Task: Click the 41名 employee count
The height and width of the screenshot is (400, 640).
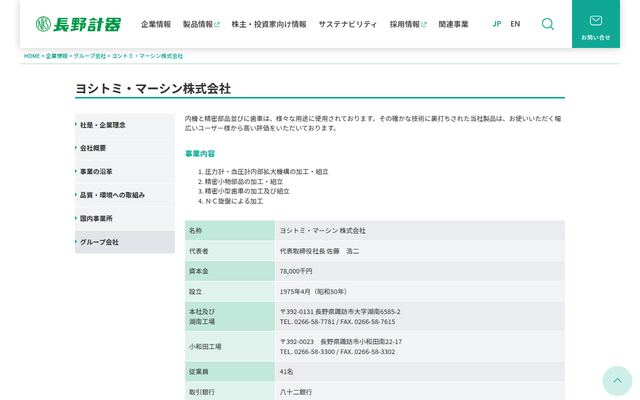Action: (x=286, y=371)
